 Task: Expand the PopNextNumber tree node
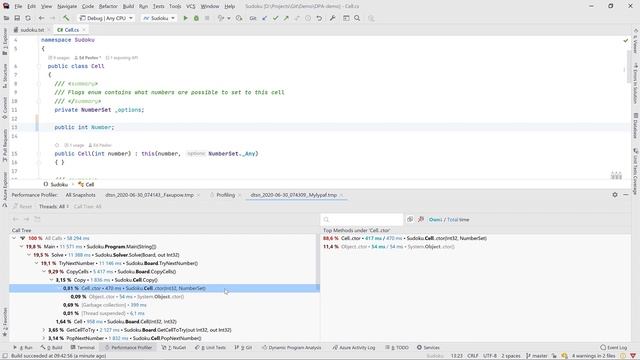tap(44, 338)
